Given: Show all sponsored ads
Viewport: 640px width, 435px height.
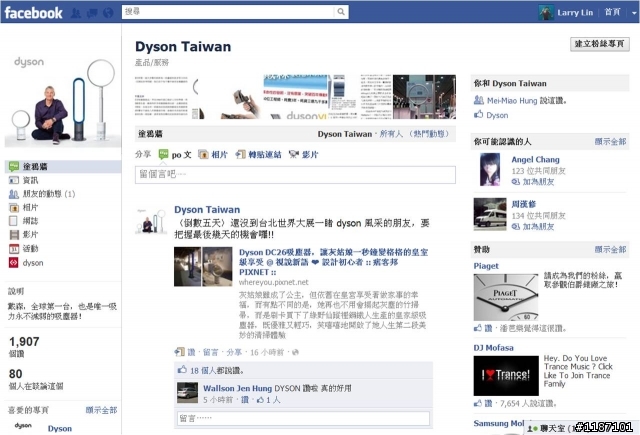Looking at the screenshot, I should pos(610,249).
